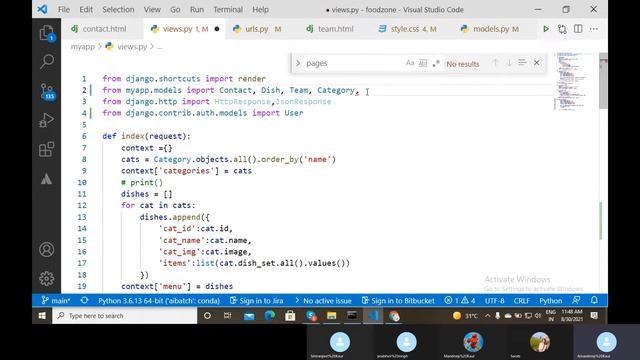This screenshot has width=640, height=360.
Task: Click the find input containing 'pages'
Action: (353, 63)
